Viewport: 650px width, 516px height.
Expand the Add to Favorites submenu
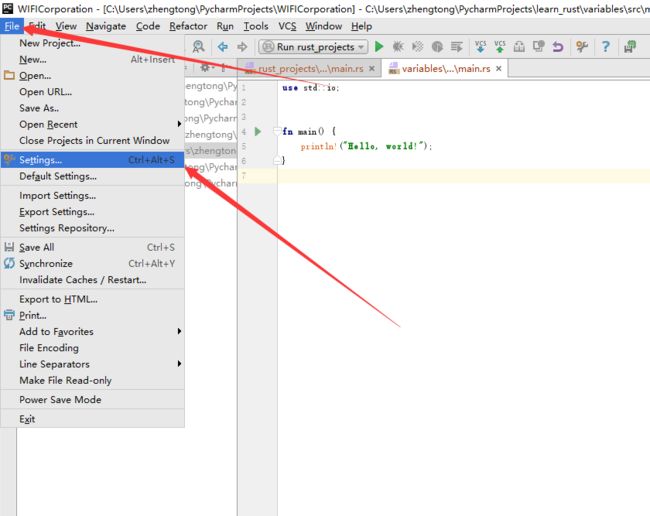[x=92, y=332]
